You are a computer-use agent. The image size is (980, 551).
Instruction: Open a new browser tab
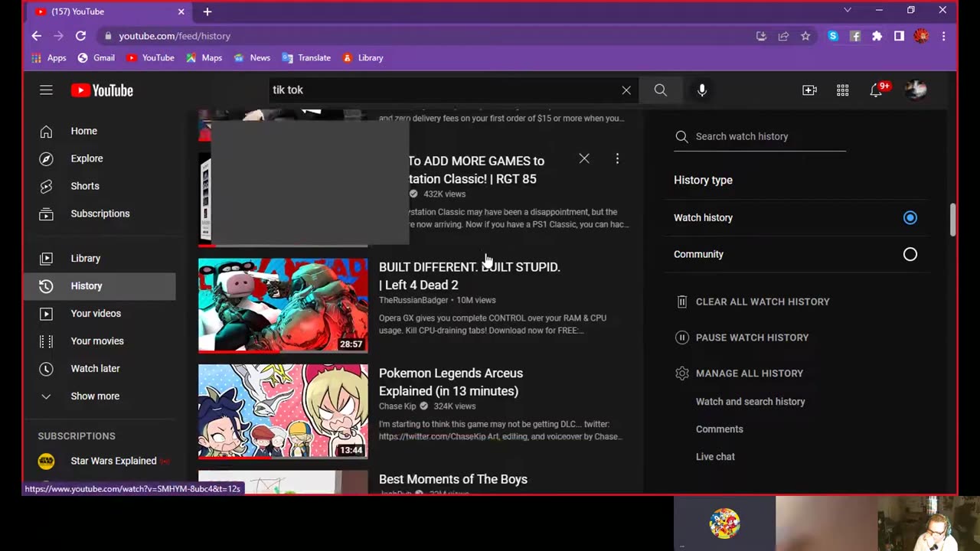coord(207,11)
